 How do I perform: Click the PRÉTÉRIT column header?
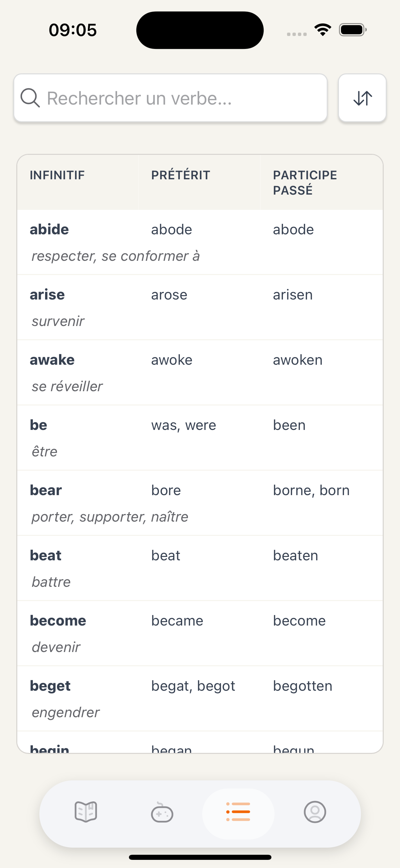(180, 175)
